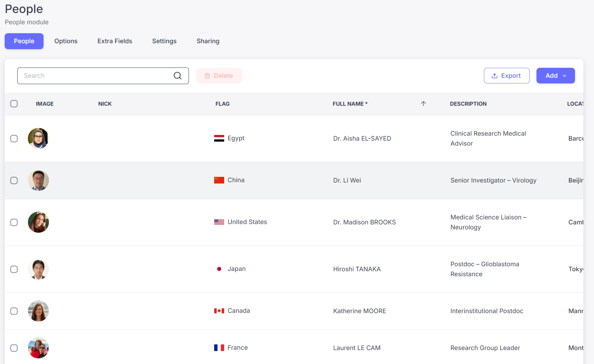Click the name Laurent LE CAM
Screen dimensions: 594x364
click(x=357, y=348)
